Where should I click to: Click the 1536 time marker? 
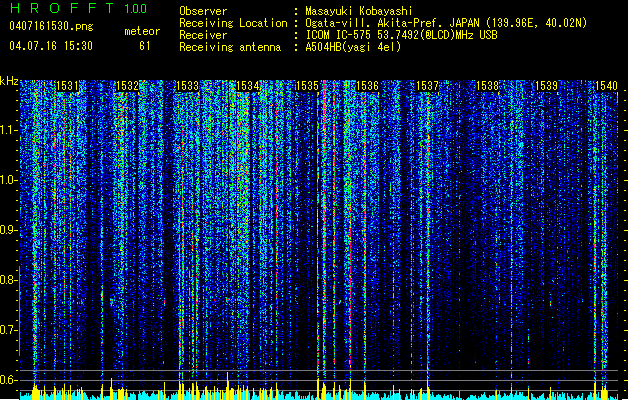coord(367,86)
